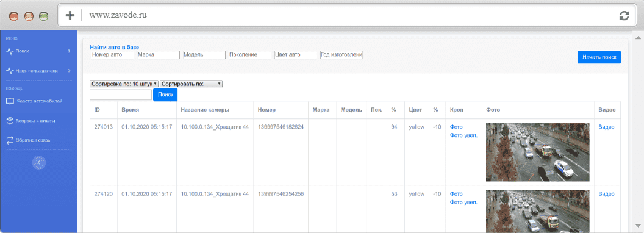
Task: Click number cell 139997546254256
Action: 281,194
